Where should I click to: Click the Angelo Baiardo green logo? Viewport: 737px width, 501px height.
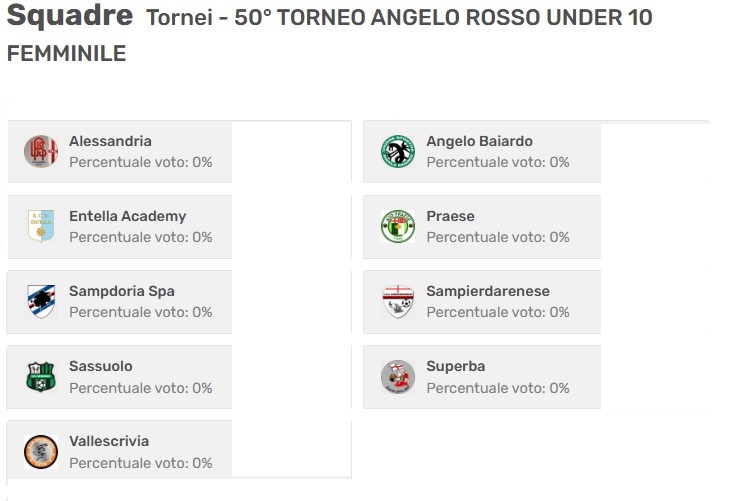click(398, 151)
